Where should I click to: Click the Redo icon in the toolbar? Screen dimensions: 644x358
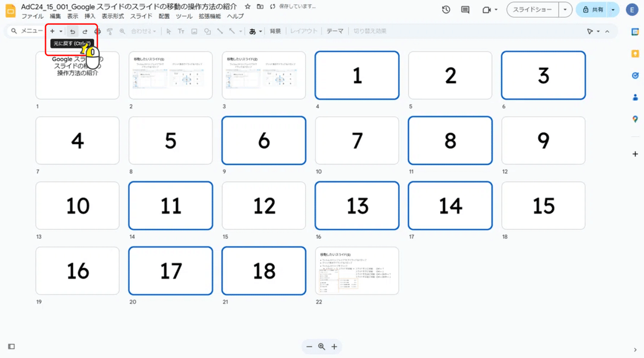click(x=84, y=31)
